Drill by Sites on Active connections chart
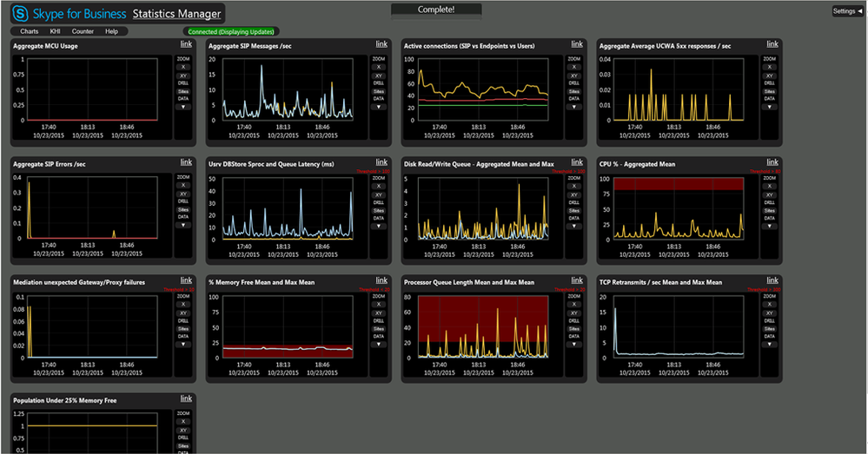 (x=574, y=91)
